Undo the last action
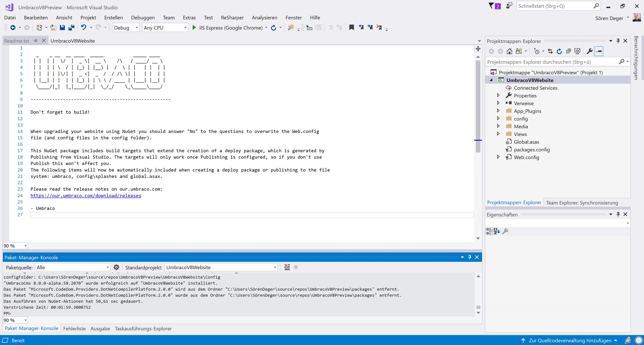The width and height of the screenshot is (644, 345). (83, 28)
